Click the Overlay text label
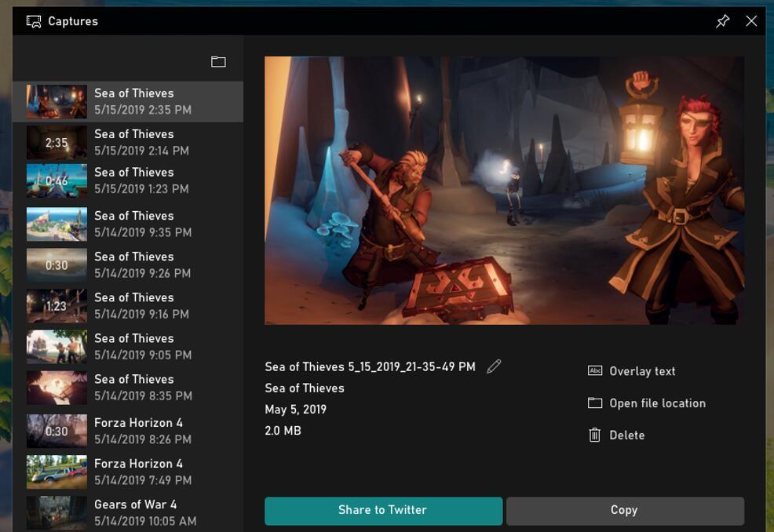This screenshot has width=774, height=532. point(642,371)
